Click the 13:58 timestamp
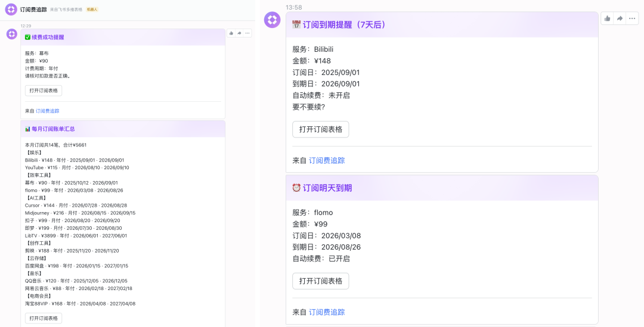 [x=293, y=7]
